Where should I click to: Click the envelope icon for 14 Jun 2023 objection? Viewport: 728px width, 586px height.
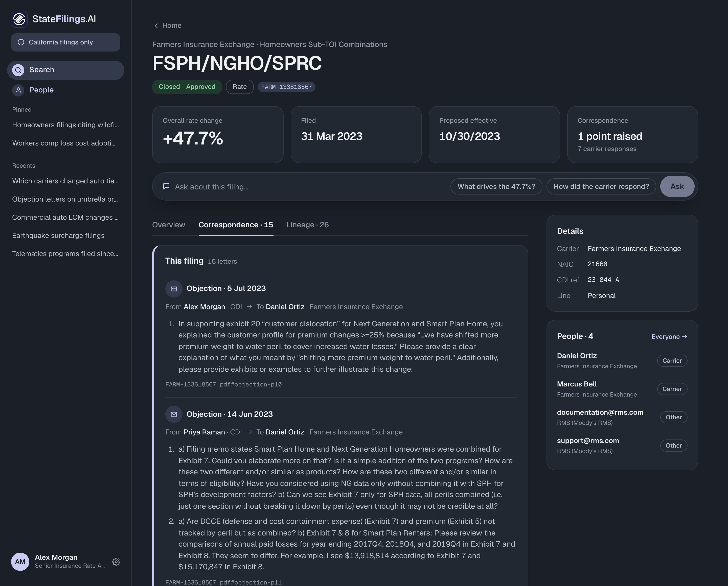click(x=174, y=414)
